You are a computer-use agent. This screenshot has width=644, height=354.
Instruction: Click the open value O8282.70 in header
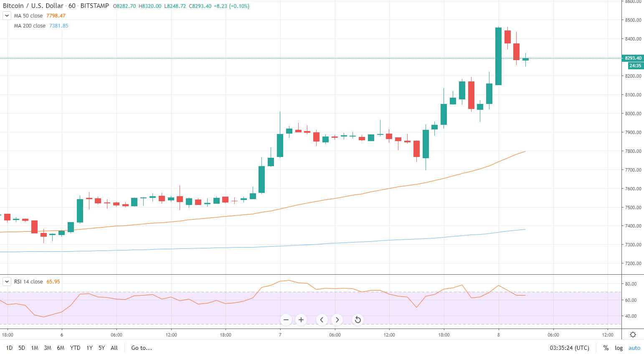coord(124,6)
